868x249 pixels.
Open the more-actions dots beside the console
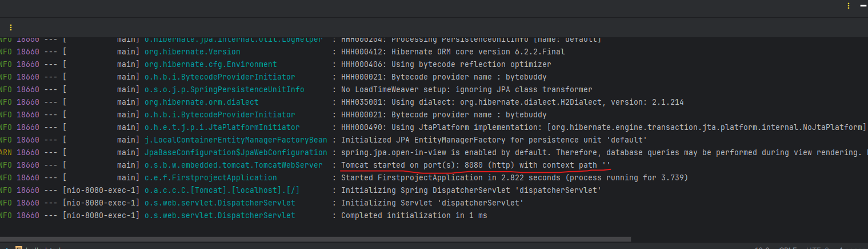[x=10, y=27]
